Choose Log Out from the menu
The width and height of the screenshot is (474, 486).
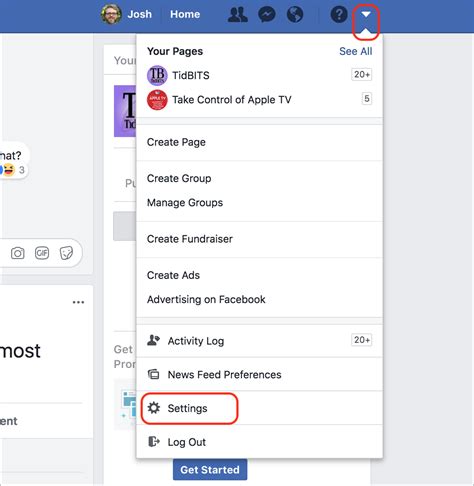[259, 442]
